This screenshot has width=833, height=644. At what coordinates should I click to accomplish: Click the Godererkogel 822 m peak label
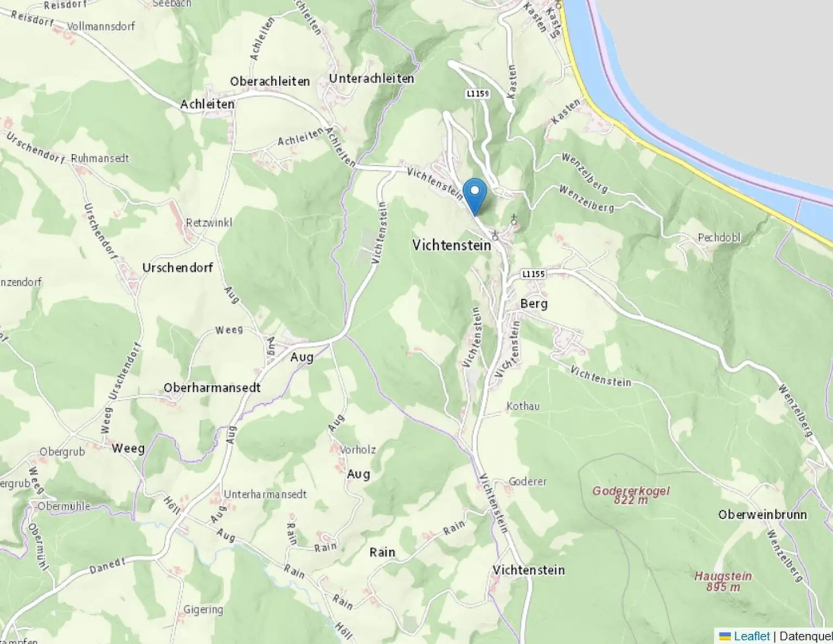point(631,495)
